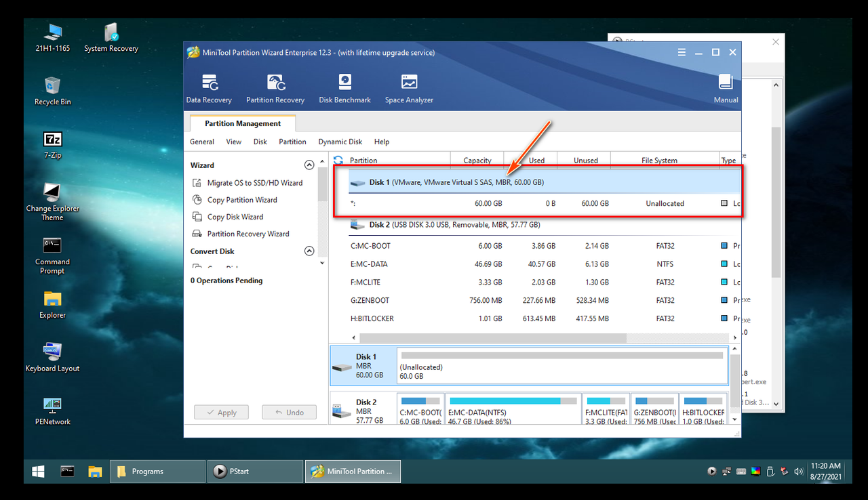Open the Recycle Bin desktop icon
The image size is (868, 500).
[53, 91]
